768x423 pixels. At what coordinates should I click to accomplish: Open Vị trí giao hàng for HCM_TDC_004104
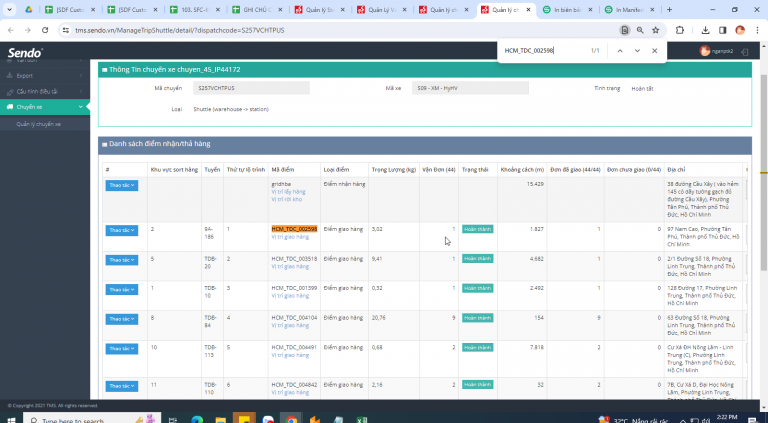point(290,325)
